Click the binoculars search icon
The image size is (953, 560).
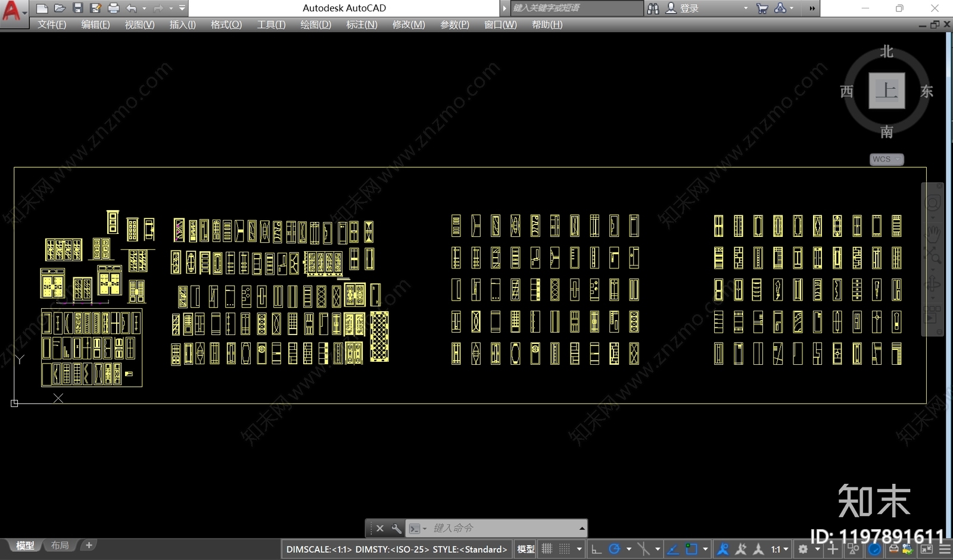click(653, 8)
